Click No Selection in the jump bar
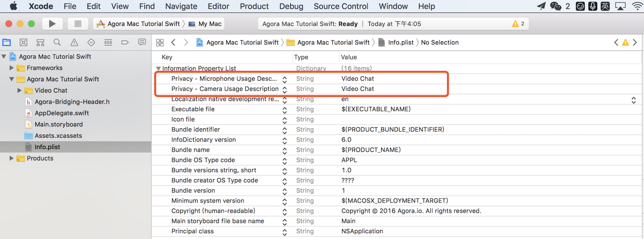Screen dimensions: 644x239 coord(440,43)
